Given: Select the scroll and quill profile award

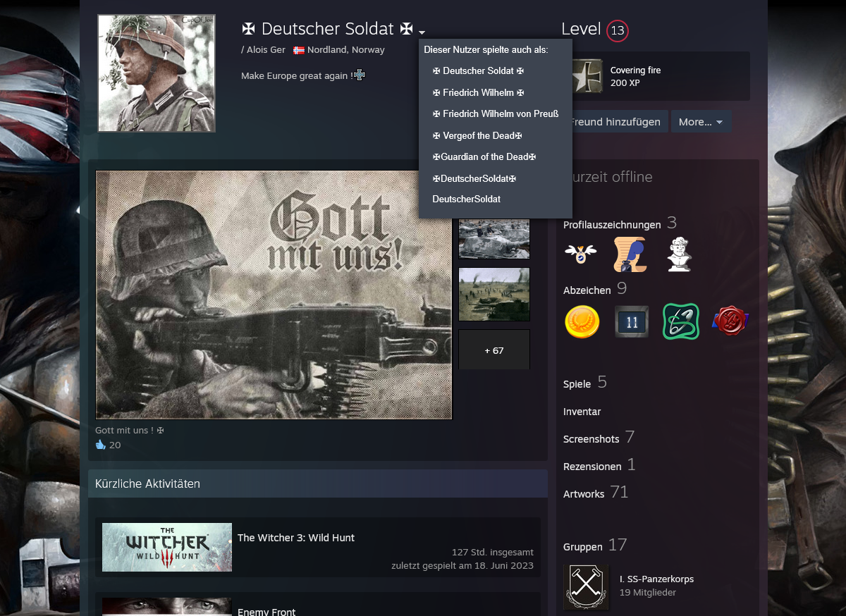Looking at the screenshot, I should (630, 254).
